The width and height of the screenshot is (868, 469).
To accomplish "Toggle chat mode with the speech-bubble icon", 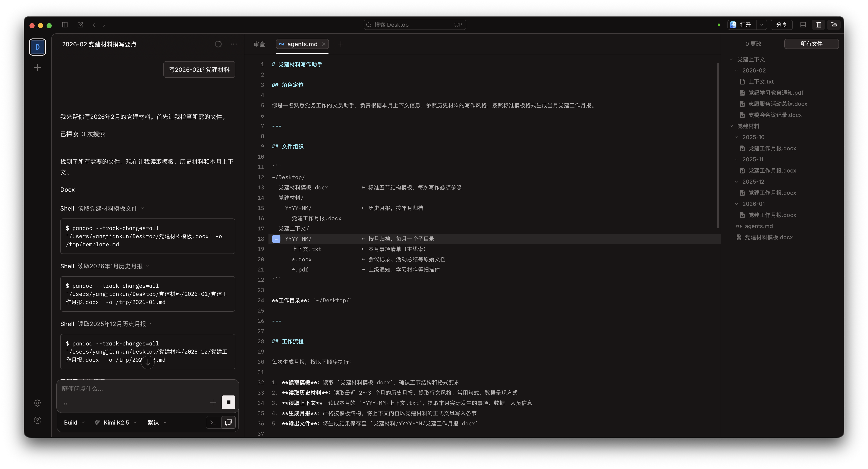I will (x=229, y=422).
